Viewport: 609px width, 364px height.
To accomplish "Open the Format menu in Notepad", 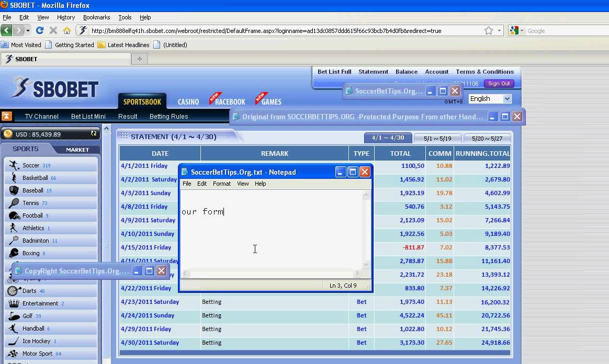I will (x=222, y=184).
